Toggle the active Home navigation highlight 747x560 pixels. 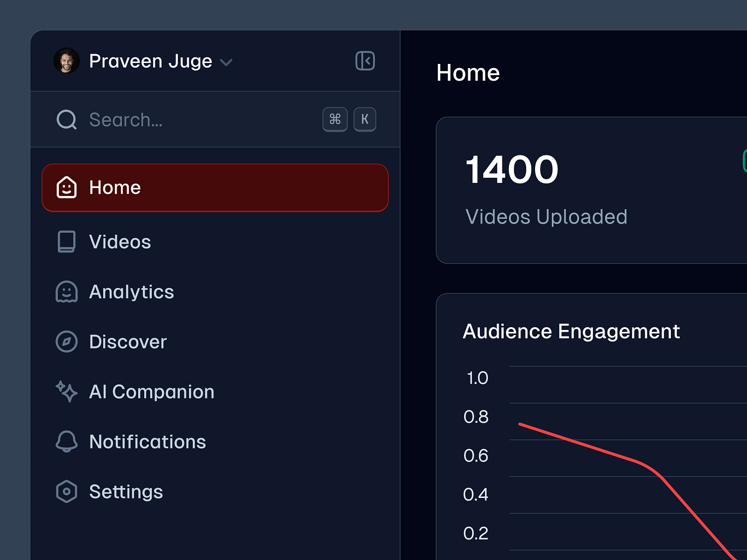coord(215,188)
